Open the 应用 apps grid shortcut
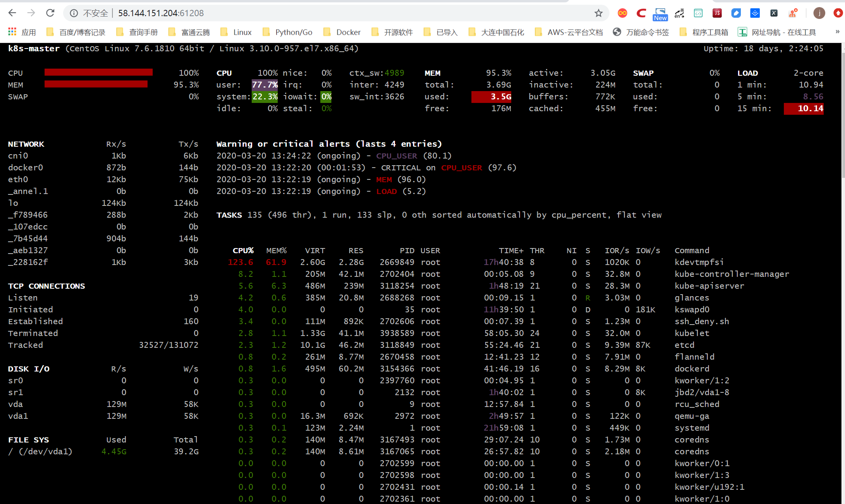 [22, 32]
